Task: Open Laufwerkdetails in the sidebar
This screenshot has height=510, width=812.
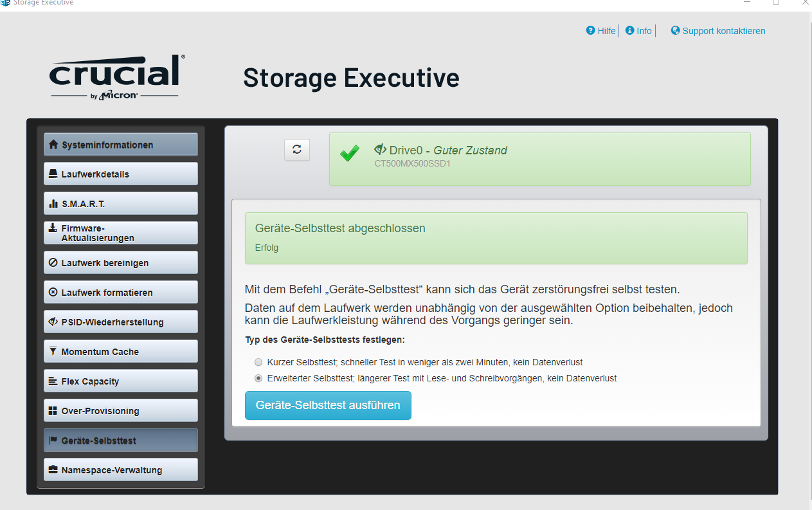Action: pyautogui.click(x=121, y=174)
